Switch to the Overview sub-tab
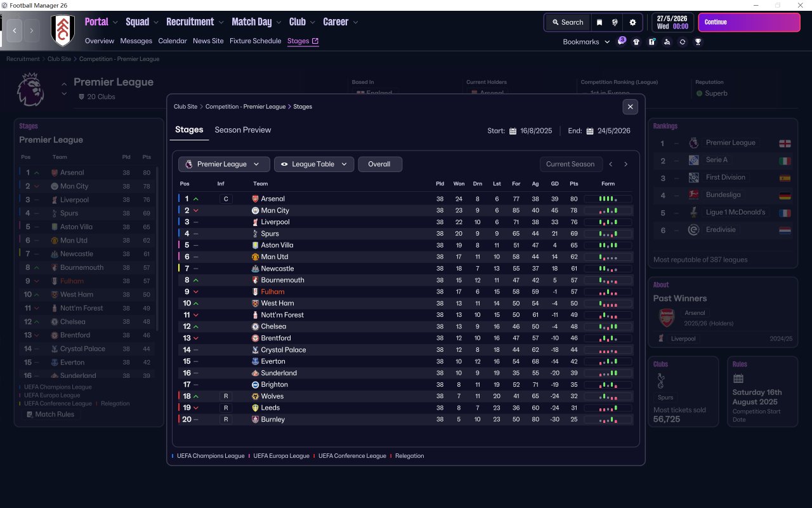This screenshot has height=508, width=812. click(100, 41)
